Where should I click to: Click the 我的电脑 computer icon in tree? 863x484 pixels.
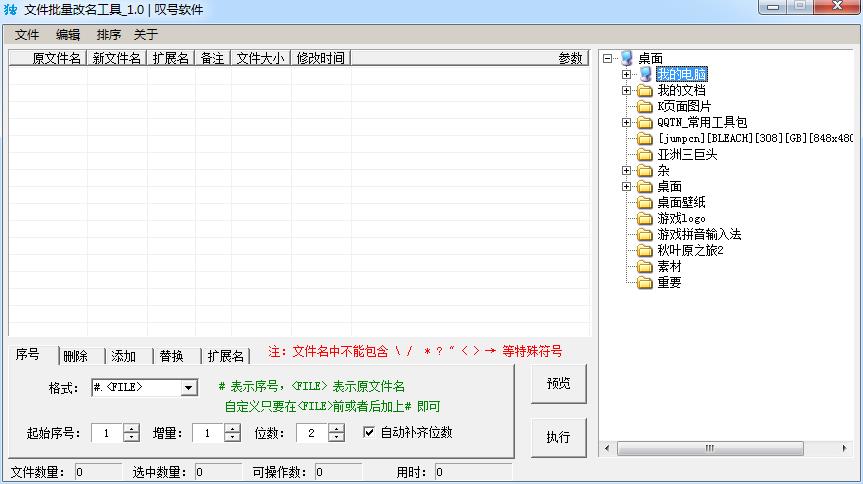tap(645, 74)
